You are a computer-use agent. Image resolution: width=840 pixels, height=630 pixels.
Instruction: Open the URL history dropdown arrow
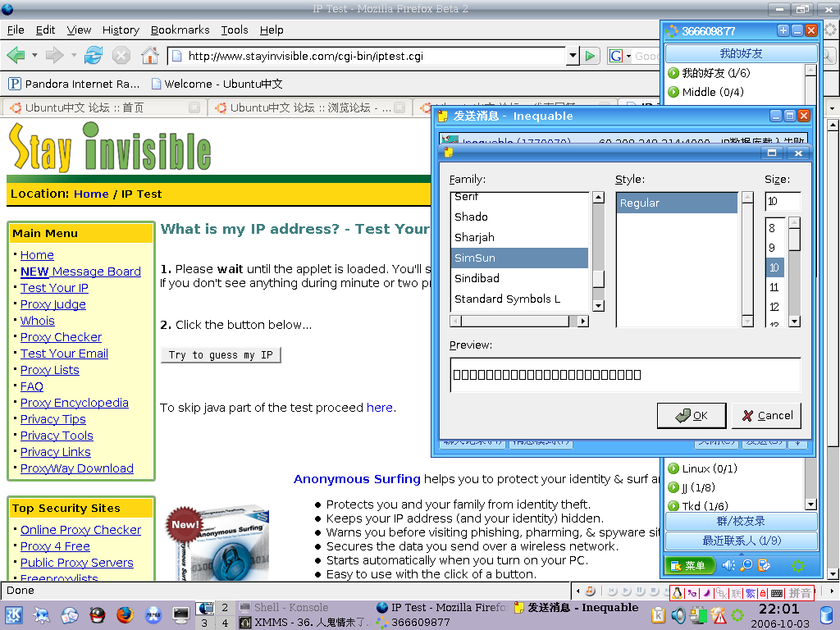[x=573, y=56]
